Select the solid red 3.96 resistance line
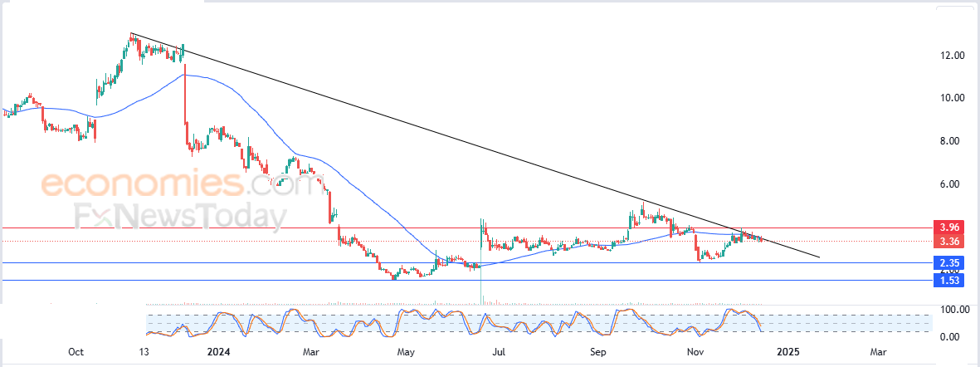 pos(466,228)
